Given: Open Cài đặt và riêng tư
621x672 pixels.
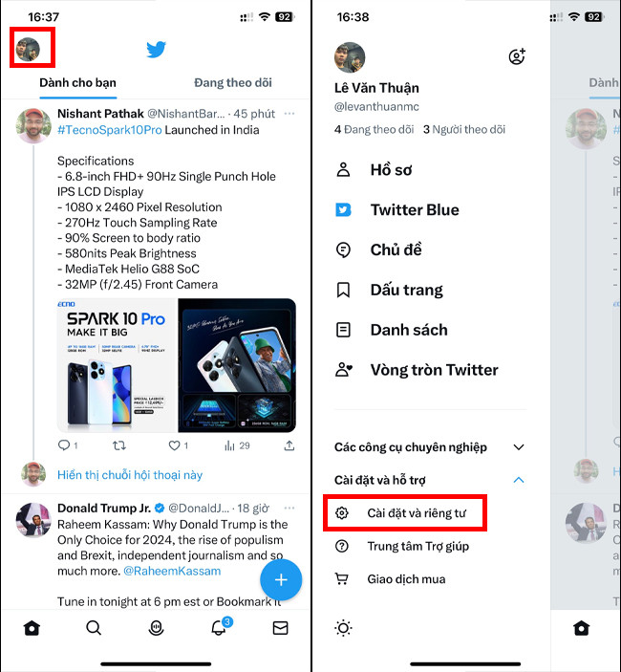Looking at the screenshot, I should 405,513.
